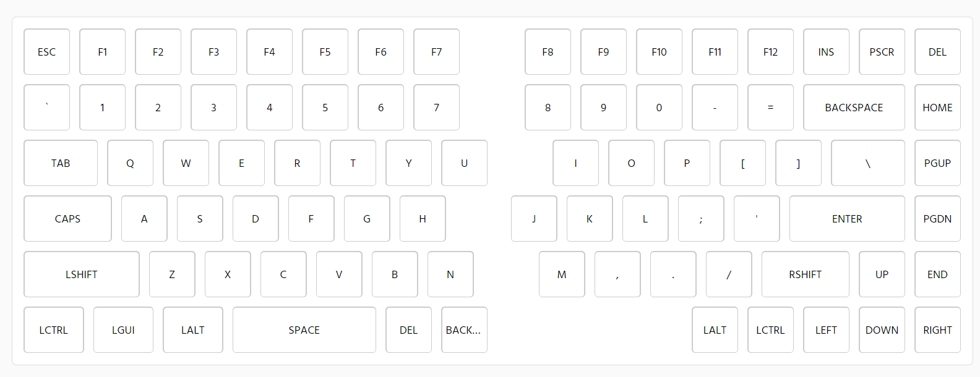Select the UP arrow key
This screenshot has height=377, width=980.
pyautogui.click(x=882, y=274)
